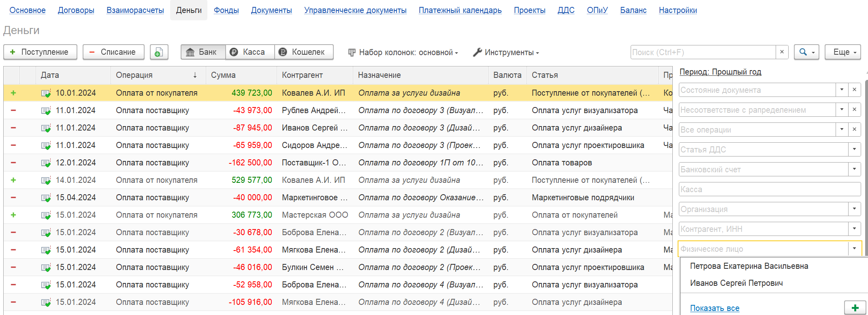Open the ДДС tab
868x315 pixels.
(566, 10)
